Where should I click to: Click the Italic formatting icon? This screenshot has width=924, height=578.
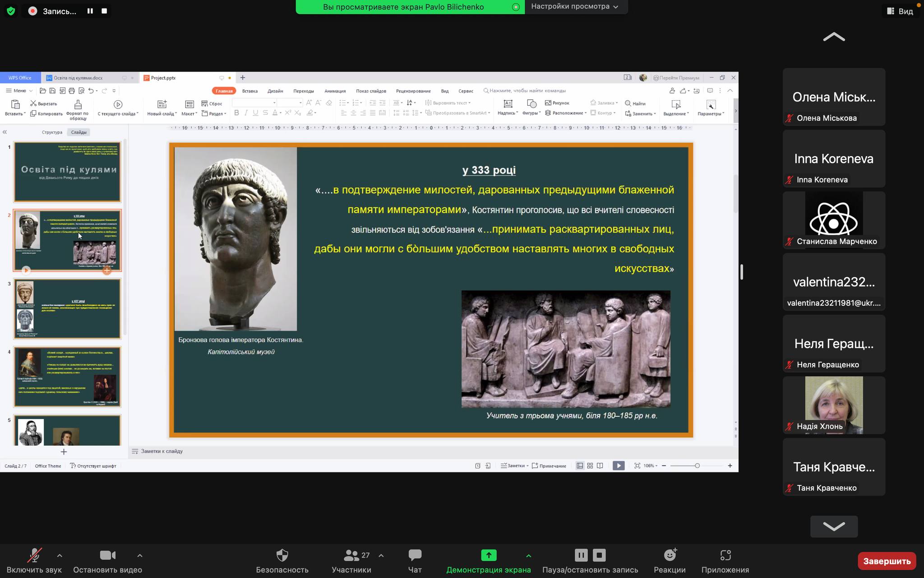tap(246, 113)
